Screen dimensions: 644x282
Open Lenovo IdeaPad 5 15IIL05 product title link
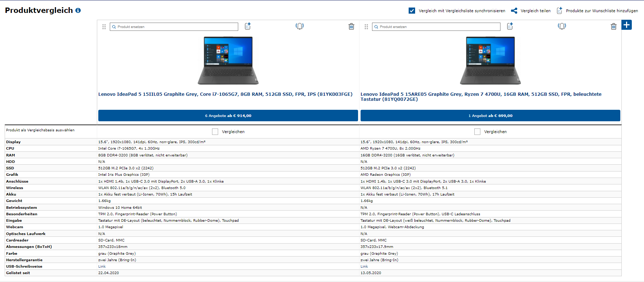point(225,94)
